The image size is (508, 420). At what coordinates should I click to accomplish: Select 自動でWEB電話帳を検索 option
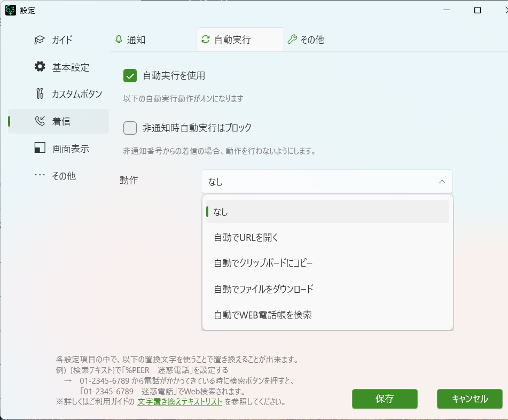(x=262, y=315)
